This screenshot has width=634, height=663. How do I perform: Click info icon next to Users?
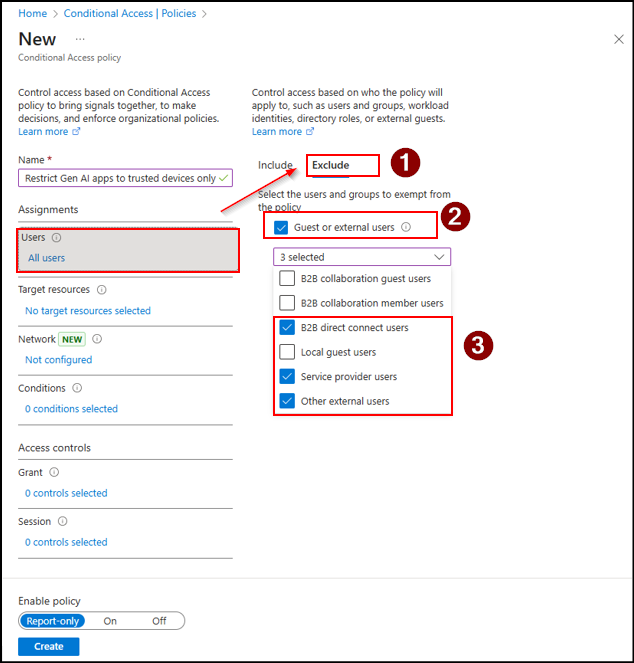pyautogui.click(x=56, y=238)
